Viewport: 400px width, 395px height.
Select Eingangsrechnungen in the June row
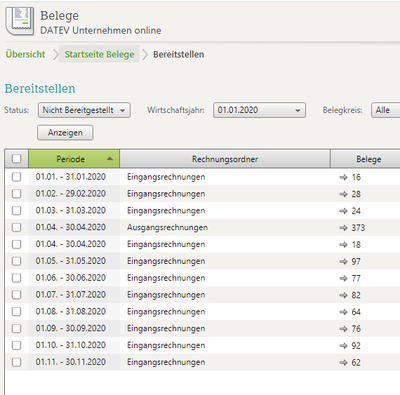point(166,278)
